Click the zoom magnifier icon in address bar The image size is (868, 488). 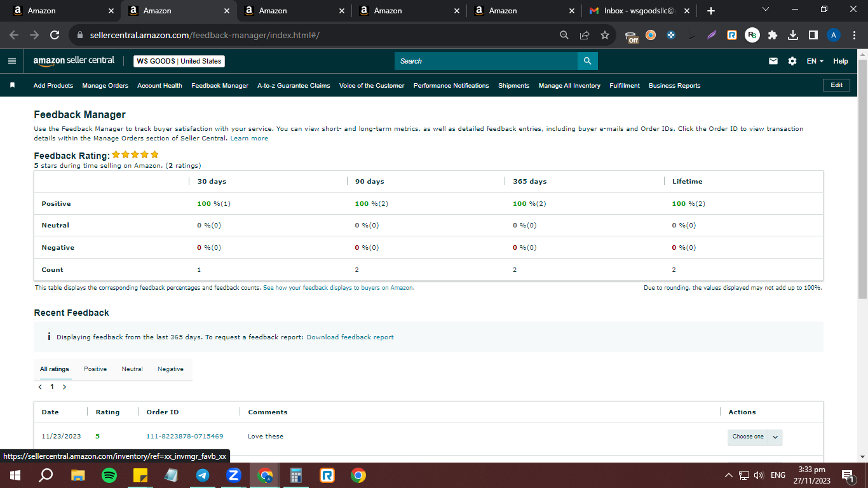564,36
